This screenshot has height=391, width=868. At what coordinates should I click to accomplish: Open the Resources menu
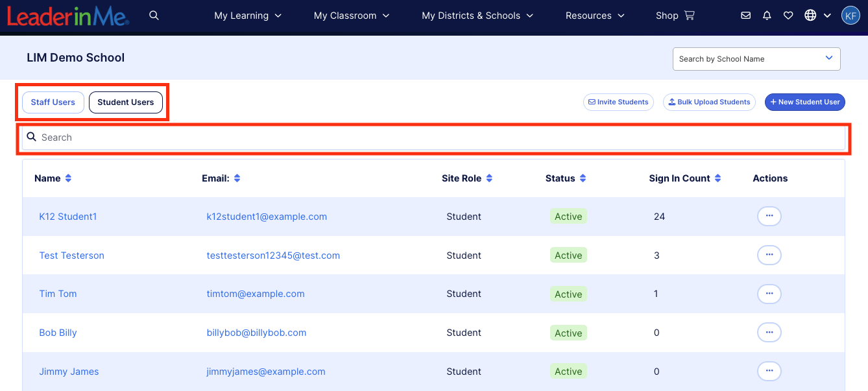pos(595,16)
